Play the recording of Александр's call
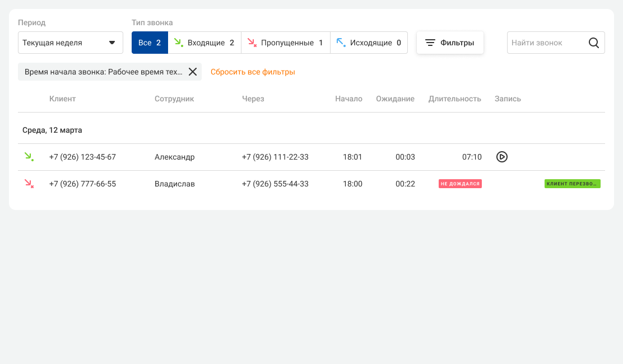The width and height of the screenshot is (623, 364). pyautogui.click(x=502, y=157)
